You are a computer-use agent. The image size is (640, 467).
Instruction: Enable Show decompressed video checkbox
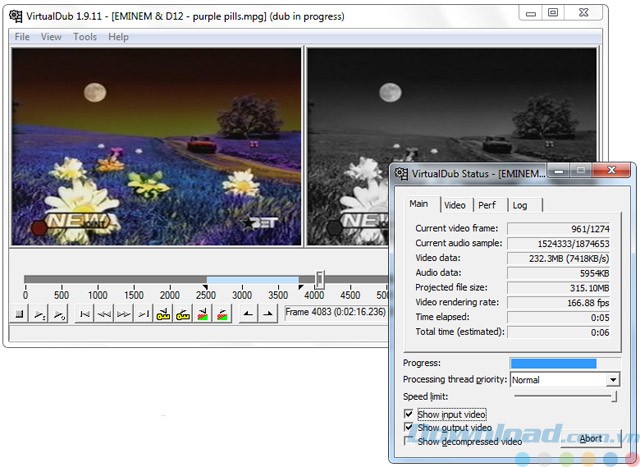409,441
